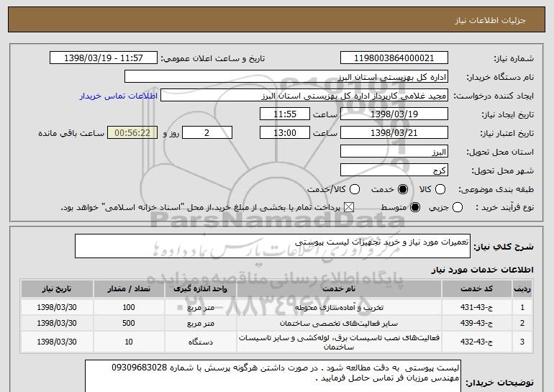Image resolution: width=554 pixels, height=392 pixels.
Task: Click the تعداد / مقدار column header
Action: pos(129,289)
